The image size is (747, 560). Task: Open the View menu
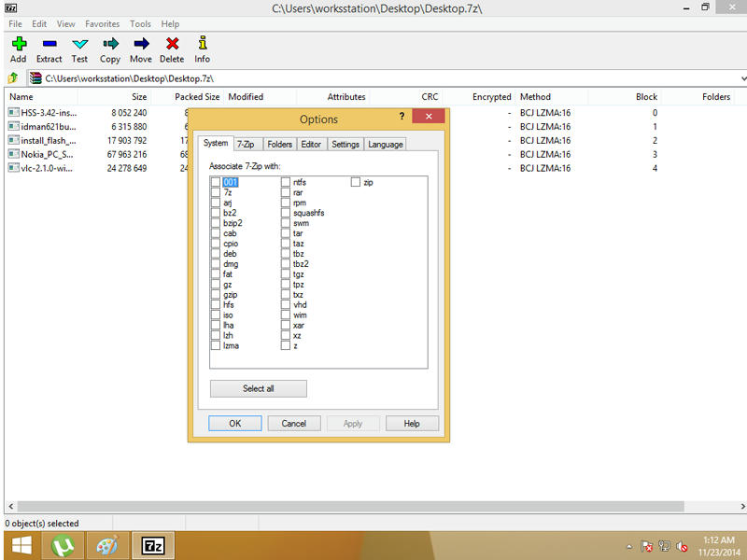[x=65, y=24]
